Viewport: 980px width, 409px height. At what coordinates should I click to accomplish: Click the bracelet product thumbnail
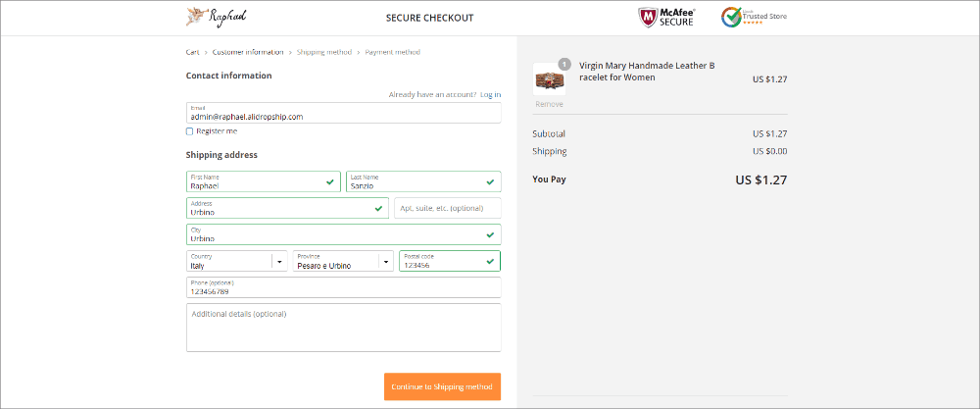(549, 80)
